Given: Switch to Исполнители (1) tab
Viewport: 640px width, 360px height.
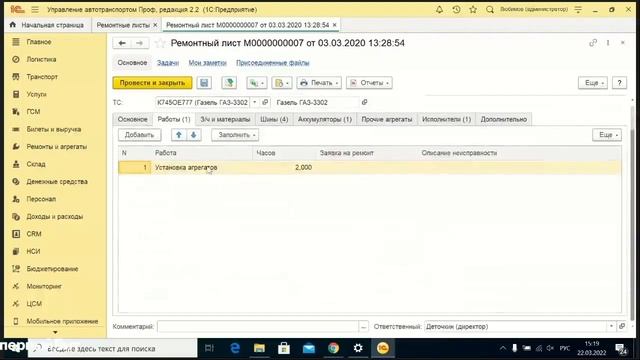Looking at the screenshot, I should [447, 119].
